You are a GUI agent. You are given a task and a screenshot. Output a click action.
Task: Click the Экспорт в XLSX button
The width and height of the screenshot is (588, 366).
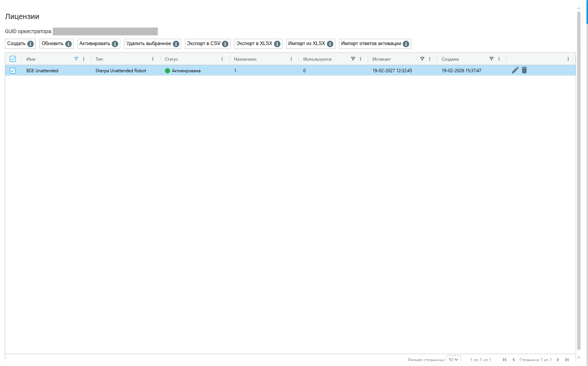coord(258,44)
